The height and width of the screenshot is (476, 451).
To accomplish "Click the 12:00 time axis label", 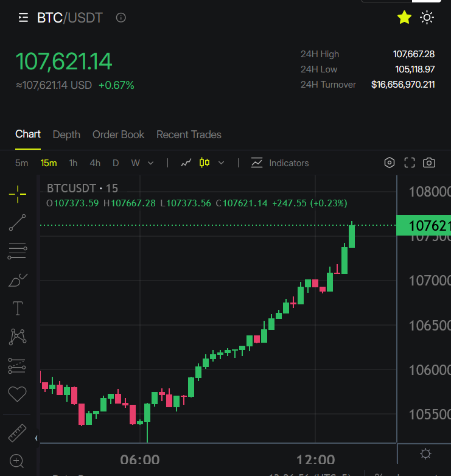I will tap(315, 460).
